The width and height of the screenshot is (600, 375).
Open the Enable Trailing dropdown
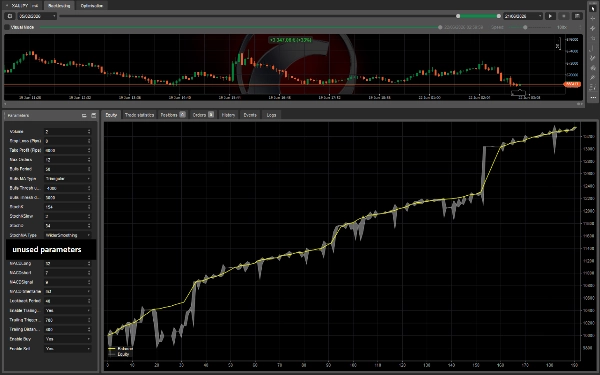pos(68,310)
